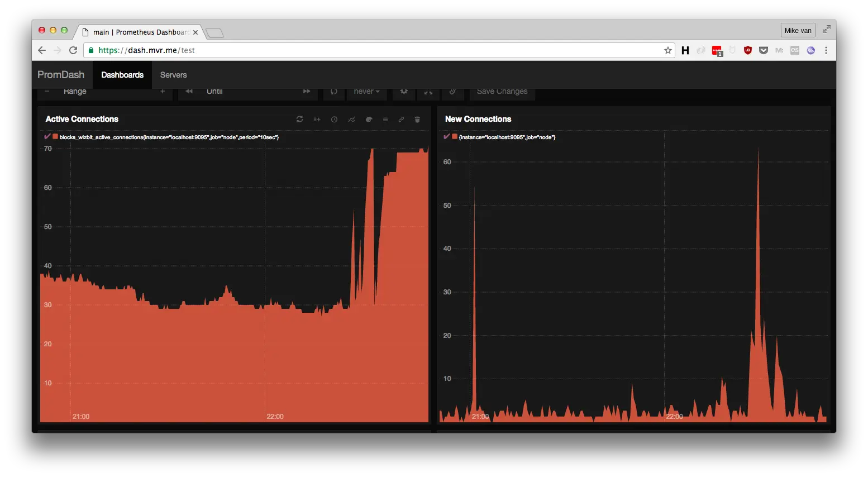Open the Servers tab
Image resolution: width=868 pixels, height=477 pixels.
click(x=173, y=75)
